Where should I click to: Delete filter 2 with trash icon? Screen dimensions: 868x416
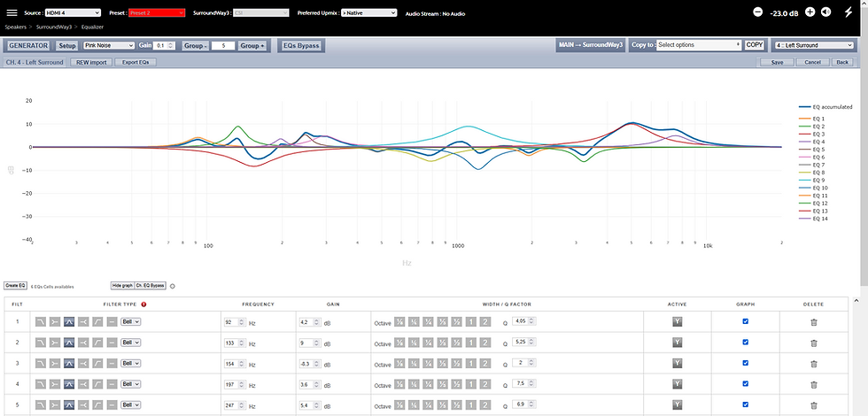click(x=814, y=343)
